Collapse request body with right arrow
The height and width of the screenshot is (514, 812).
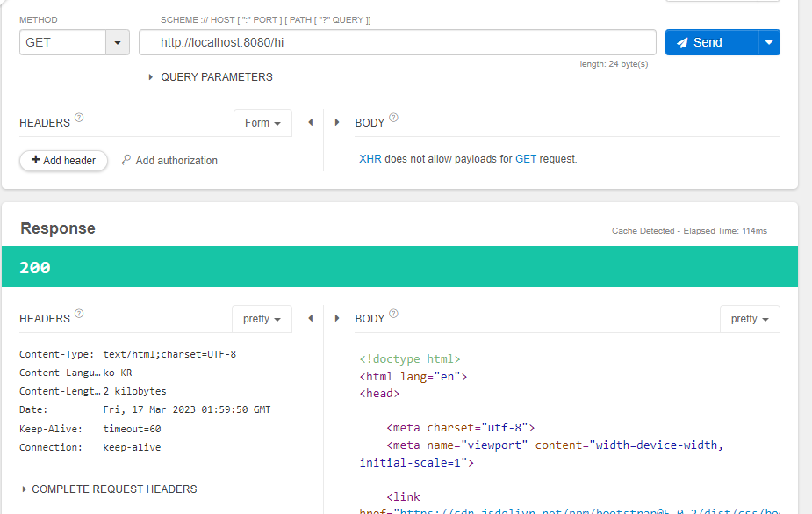pos(337,122)
